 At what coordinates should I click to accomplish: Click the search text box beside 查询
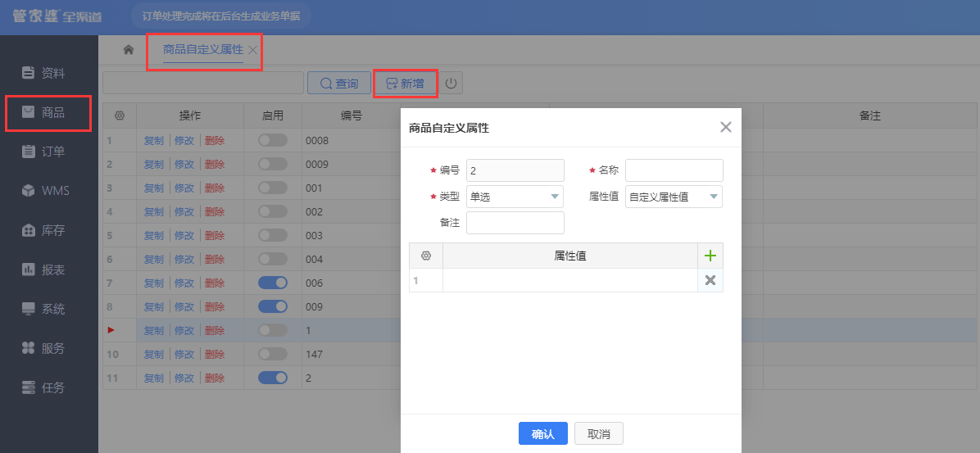click(203, 83)
